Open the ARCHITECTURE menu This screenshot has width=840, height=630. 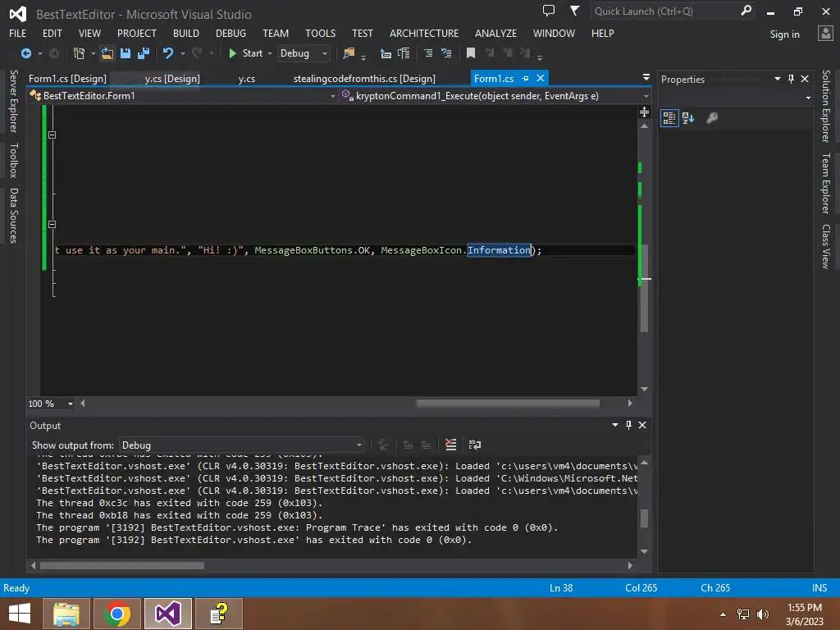tap(424, 33)
